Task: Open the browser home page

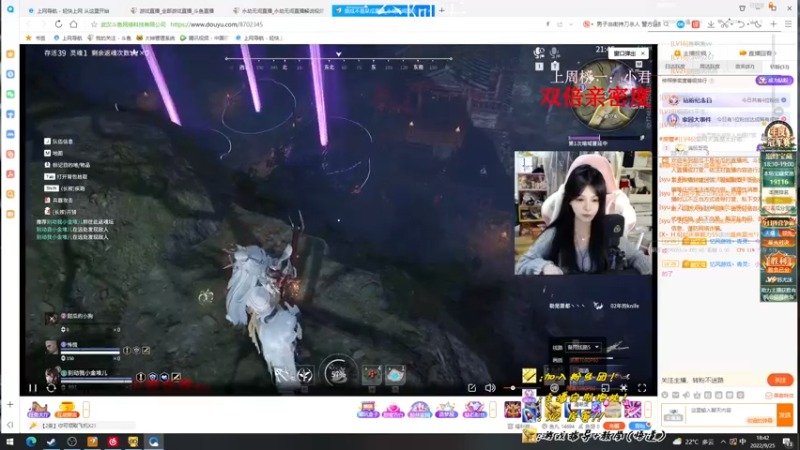Action: [73, 24]
